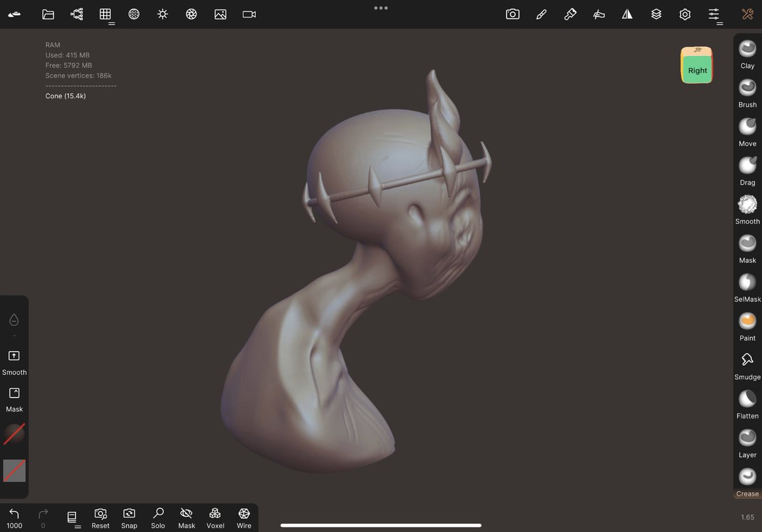
Task: Open the disabled gray alpha swatch
Action: point(14,471)
